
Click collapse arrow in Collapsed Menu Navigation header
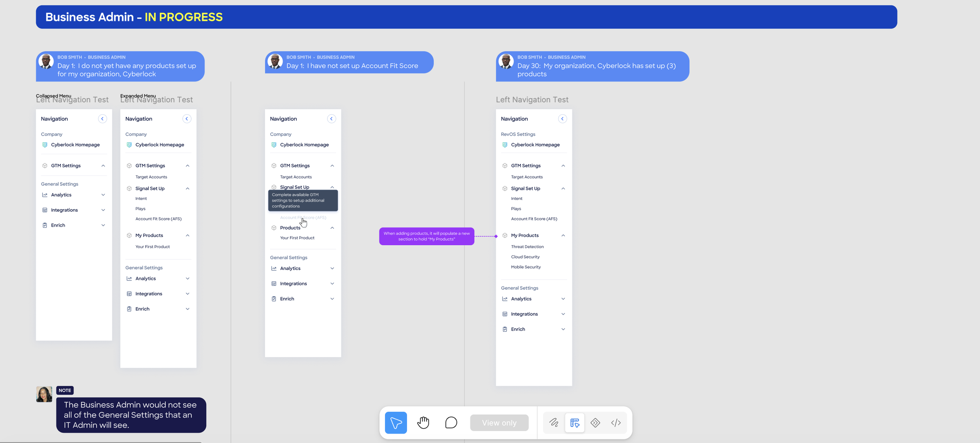pyautogui.click(x=102, y=119)
